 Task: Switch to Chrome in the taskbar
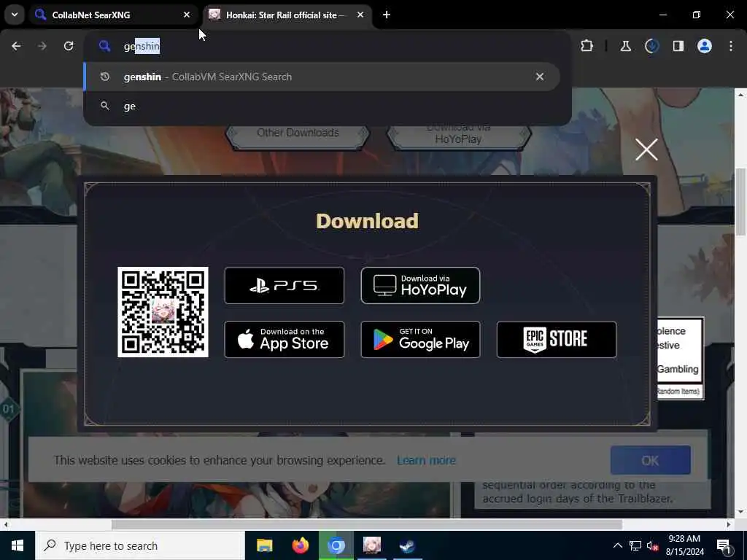(336, 545)
